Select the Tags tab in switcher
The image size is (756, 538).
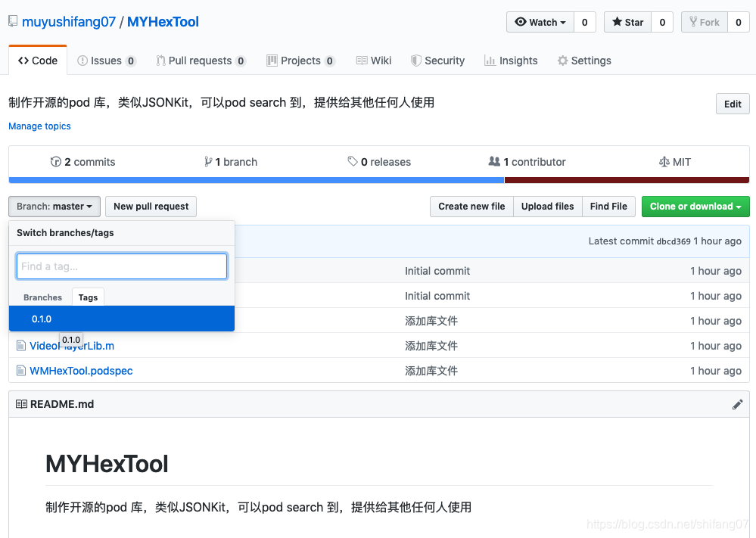(88, 297)
